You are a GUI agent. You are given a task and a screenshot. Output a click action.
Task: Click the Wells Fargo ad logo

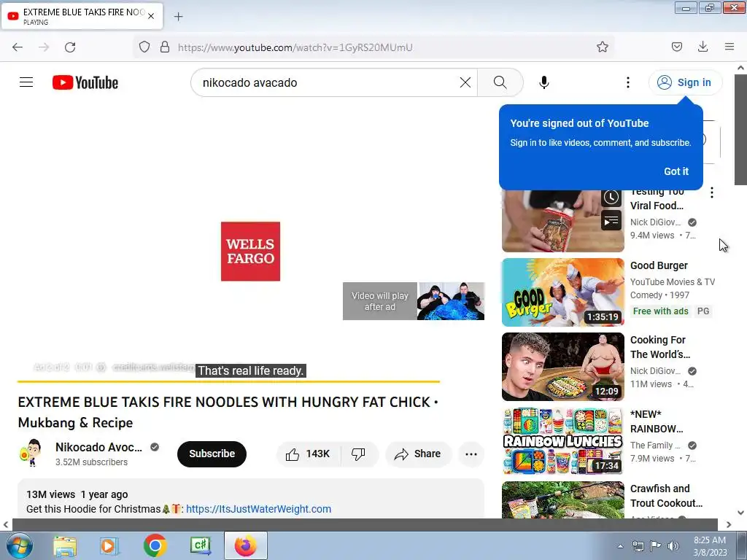coord(251,252)
